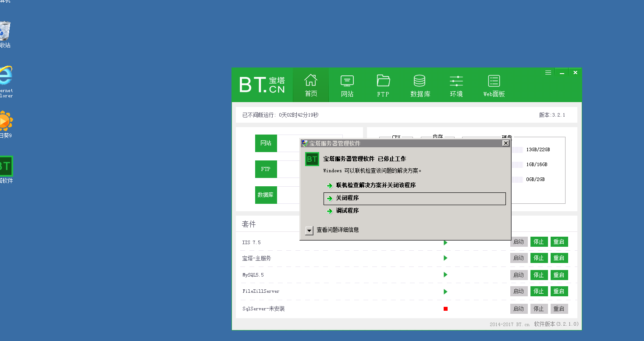The width and height of the screenshot is (644, 341).
Task: Close the 宝塔服务器管理软件 error dialog
Action: (x=505, y=143)
